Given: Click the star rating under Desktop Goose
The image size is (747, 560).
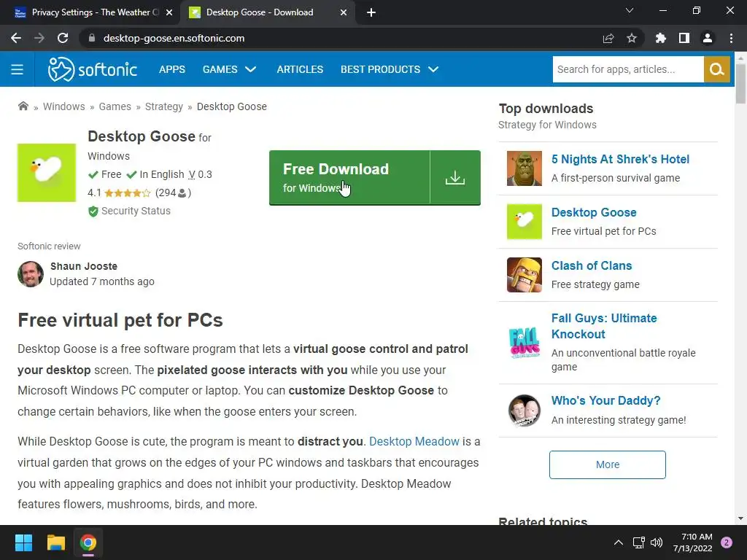Looking at the screenshot, I should click(127, 192).
